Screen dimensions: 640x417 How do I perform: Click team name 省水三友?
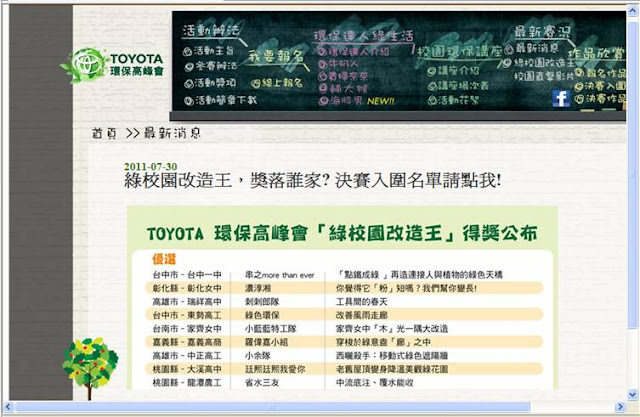262,383
